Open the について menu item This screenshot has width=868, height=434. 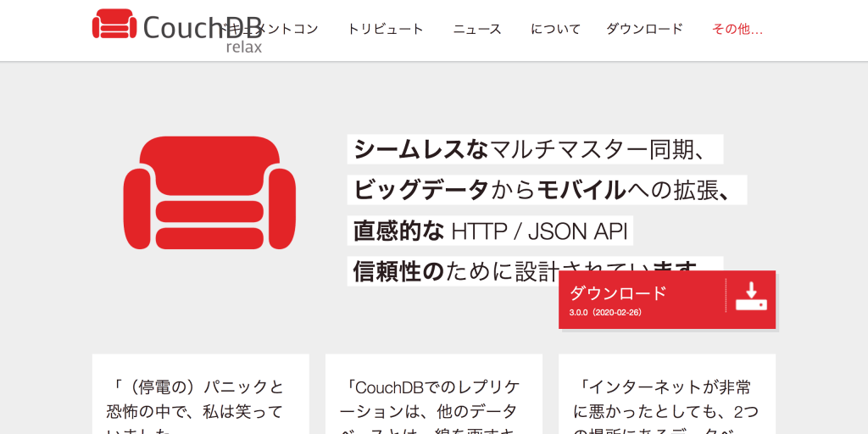coord(555,29)
